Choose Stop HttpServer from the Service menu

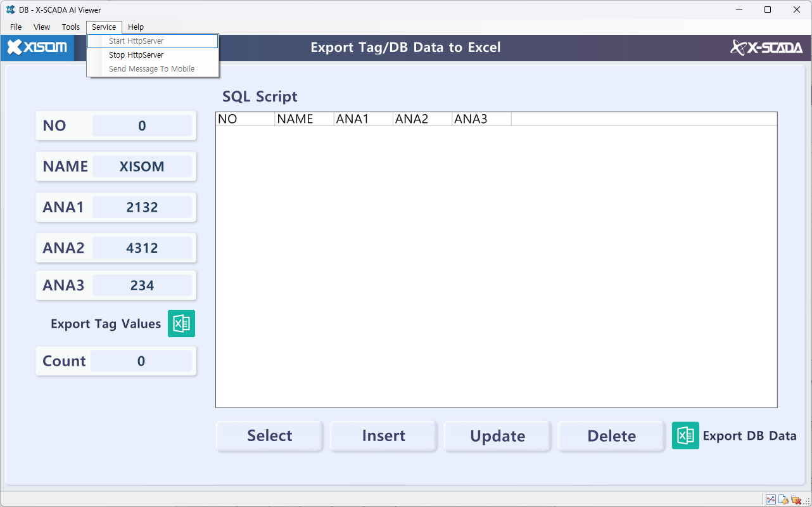click(x=136, y=55)
